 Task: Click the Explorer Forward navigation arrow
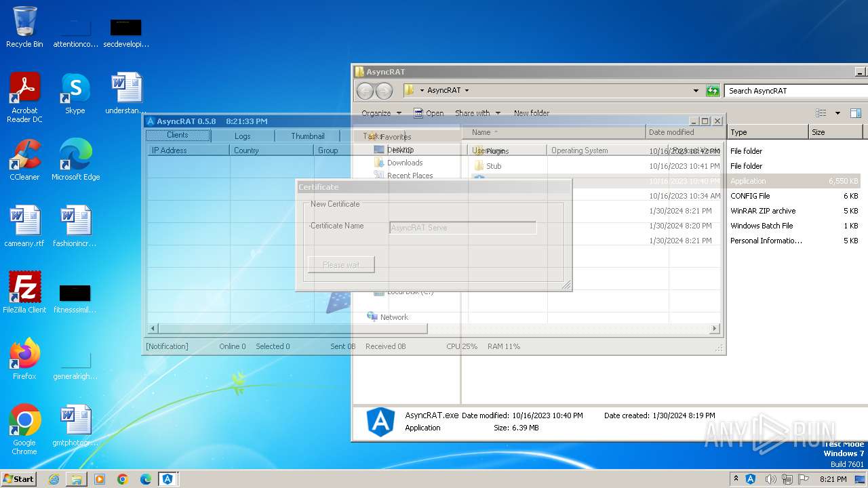[x=384, y=91]
